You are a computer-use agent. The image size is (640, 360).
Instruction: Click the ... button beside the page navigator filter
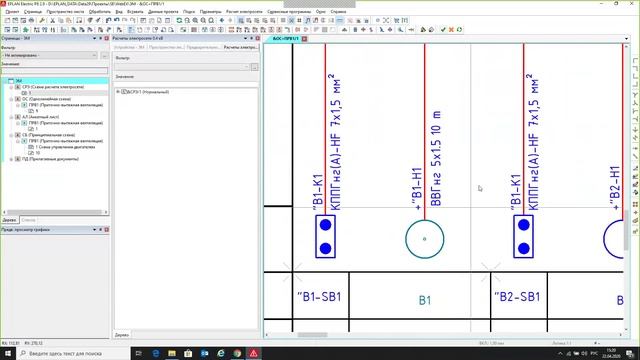click(x=104, y=55)
